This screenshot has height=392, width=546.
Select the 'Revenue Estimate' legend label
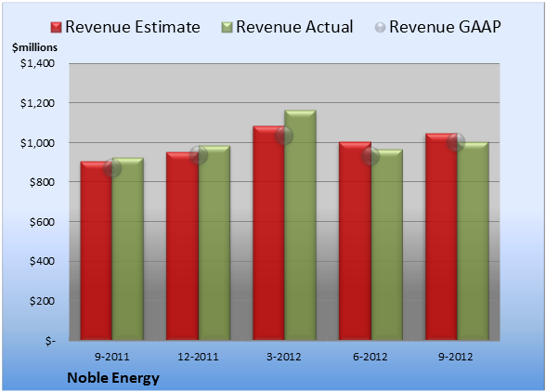[x=133, y=27]
